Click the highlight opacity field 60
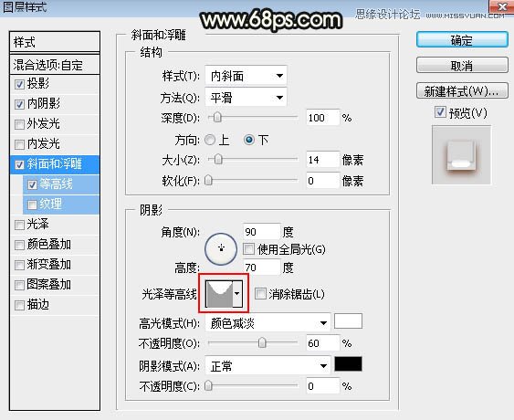514x420 pixels. (x=322, y=343)
